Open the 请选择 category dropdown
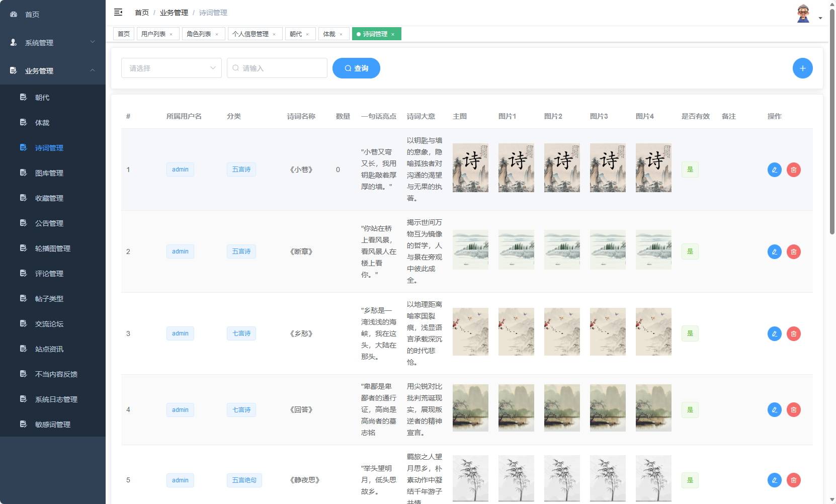 point(171,68)
